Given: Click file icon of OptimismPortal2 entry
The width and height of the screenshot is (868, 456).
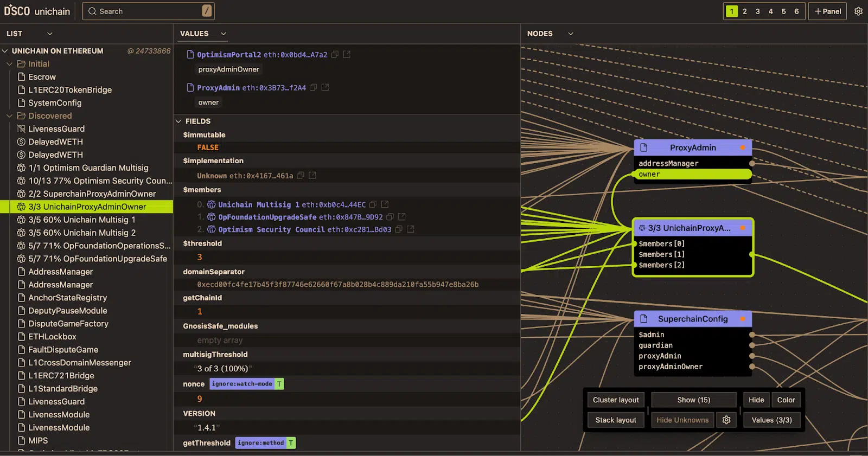Looking at the screenshot, I should (x=190, y=54).
